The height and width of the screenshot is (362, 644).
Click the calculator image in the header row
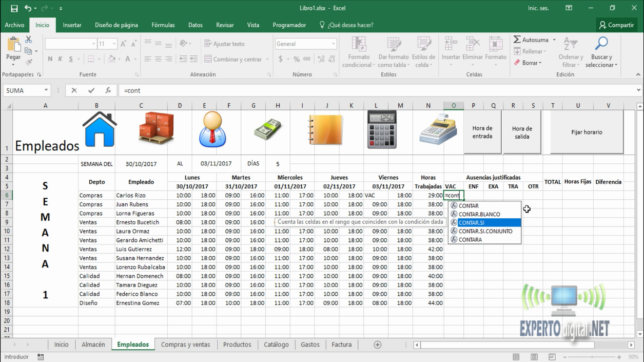coord(381,129)
